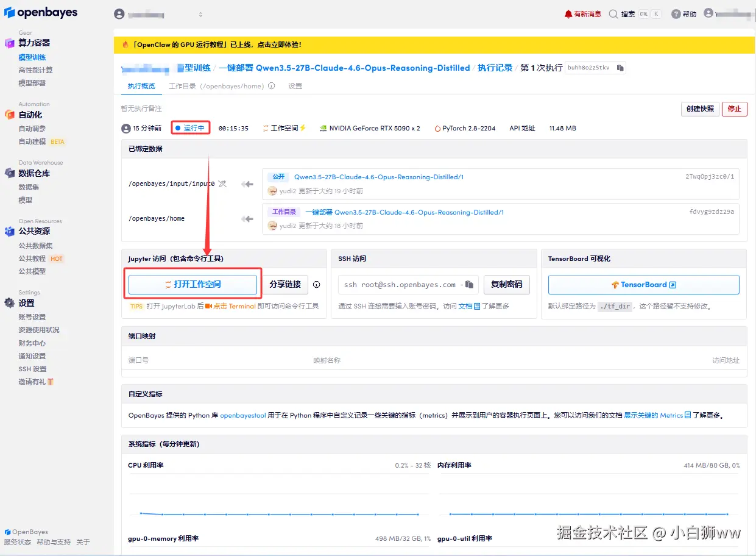The width and height of the screenshot is (756, 556).
Task: Open the 搜索 search box
Action: pos(635,14)
